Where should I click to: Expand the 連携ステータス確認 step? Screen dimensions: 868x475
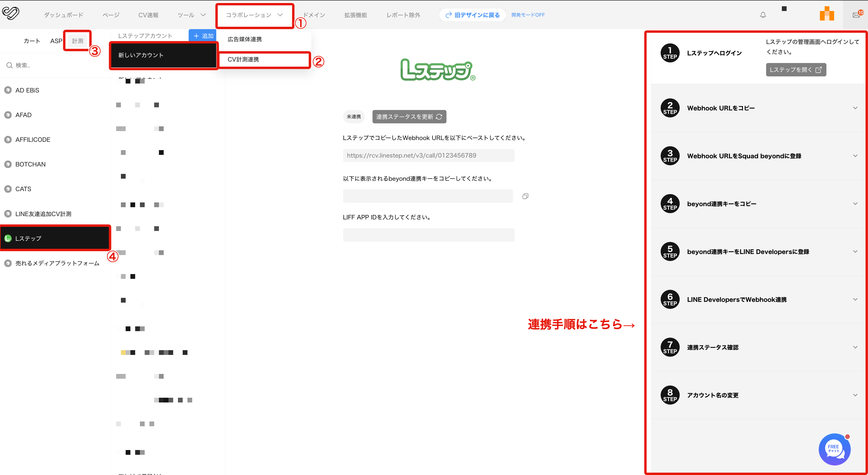(x=758, y=347)
